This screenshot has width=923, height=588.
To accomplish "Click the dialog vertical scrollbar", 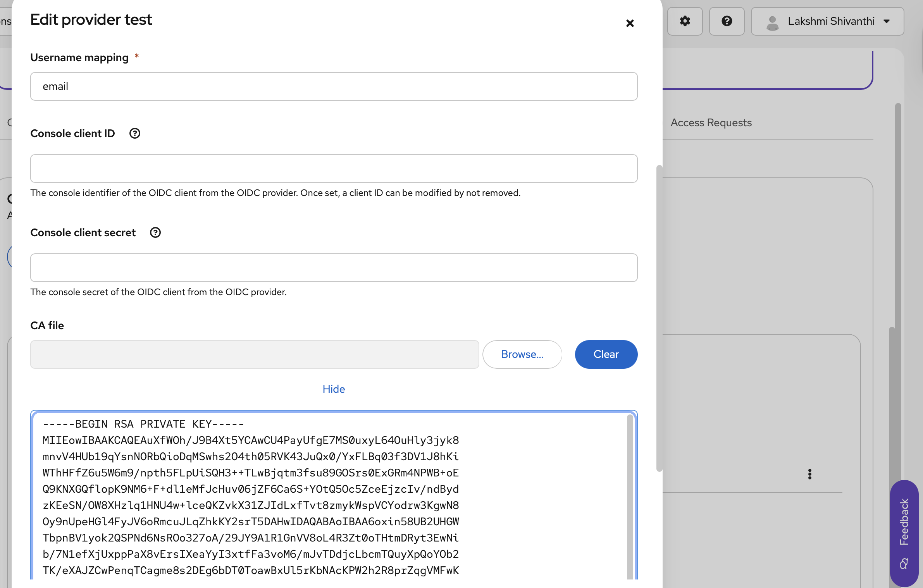I will tap(659, 318).
